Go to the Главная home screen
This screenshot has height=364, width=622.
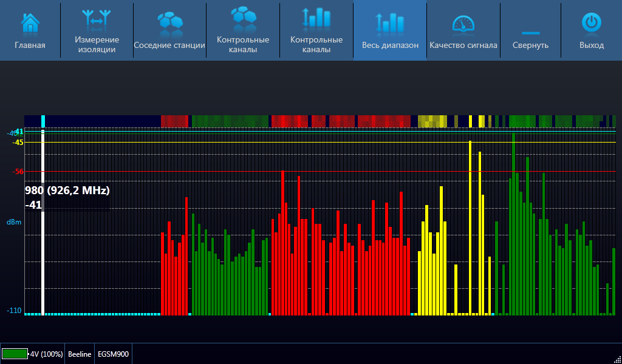30,30
